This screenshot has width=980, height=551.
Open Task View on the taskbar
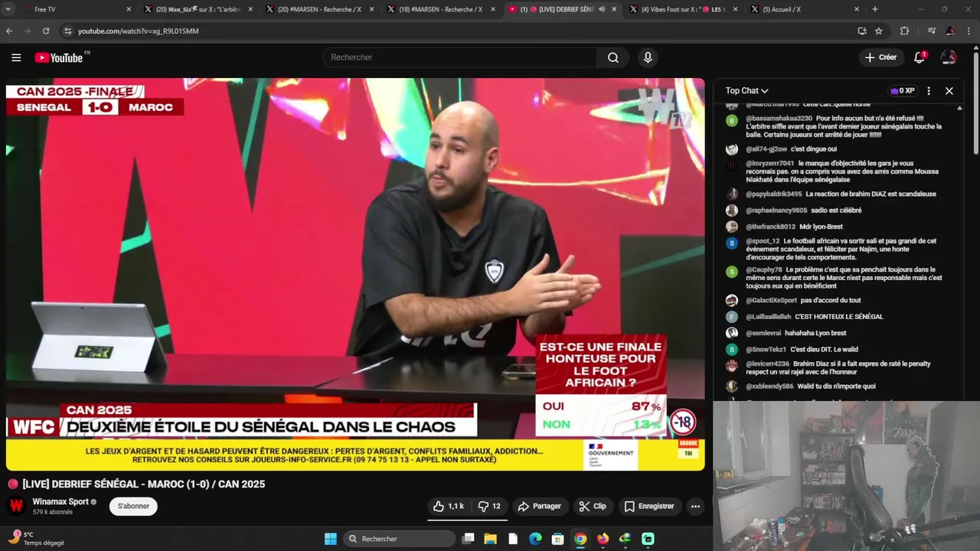pyautogui.click(x=468, y=539)
